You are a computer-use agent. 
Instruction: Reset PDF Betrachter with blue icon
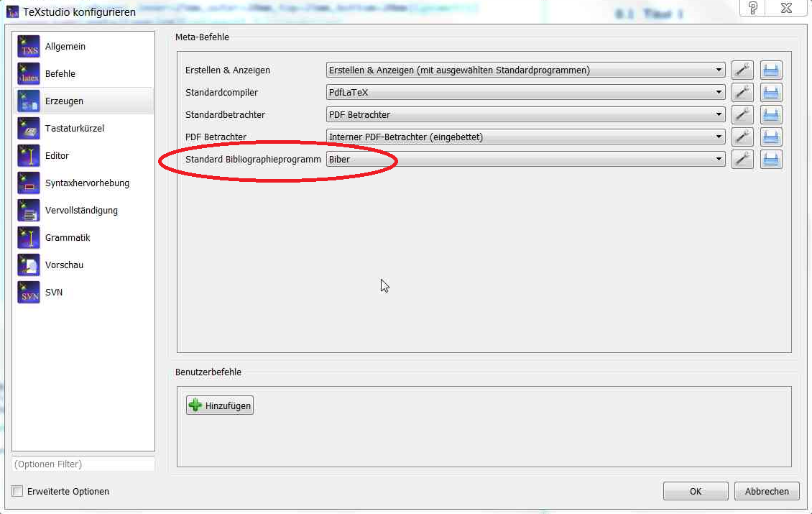click(x=771, y=137)
